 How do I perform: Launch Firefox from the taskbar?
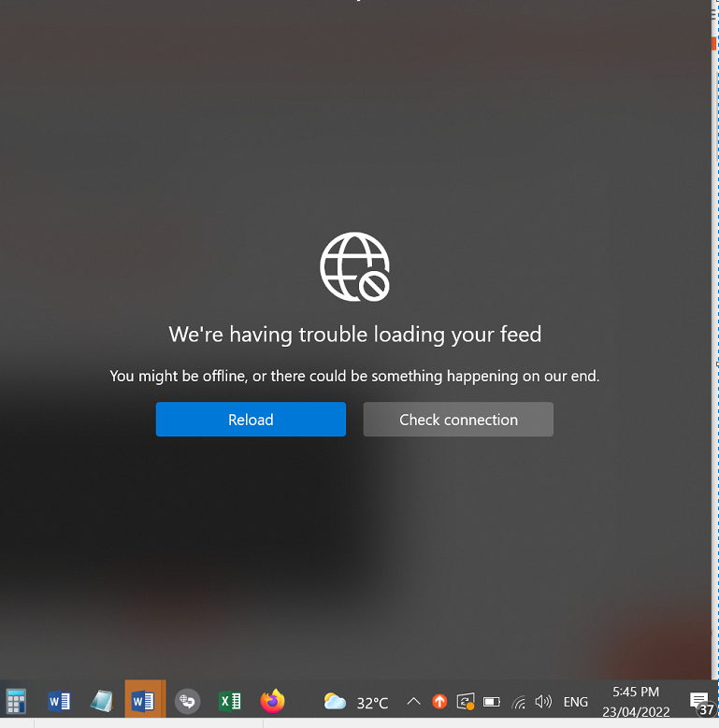coord(273,701)
